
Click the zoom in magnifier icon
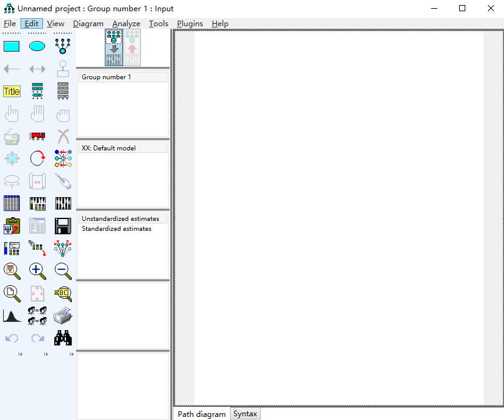[x=37, y=271]
